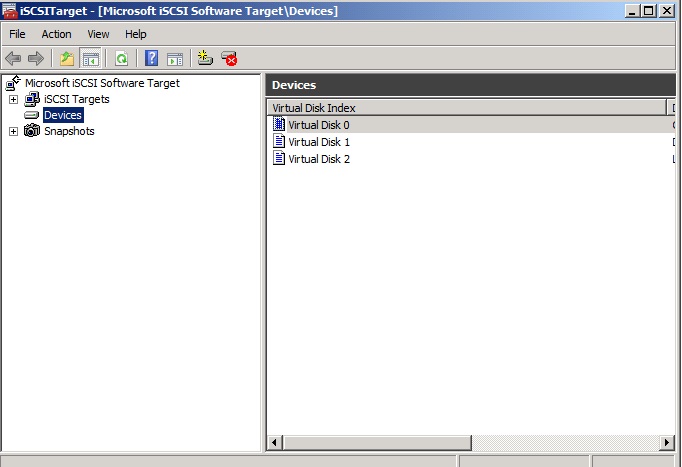682x467 pixels.
Task: Maximize the iSCSITarget window
Action: tap(649, 10)
